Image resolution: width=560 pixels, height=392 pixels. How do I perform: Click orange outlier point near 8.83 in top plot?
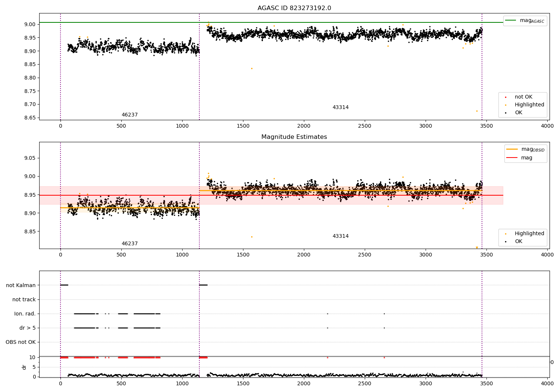(252, 68)
